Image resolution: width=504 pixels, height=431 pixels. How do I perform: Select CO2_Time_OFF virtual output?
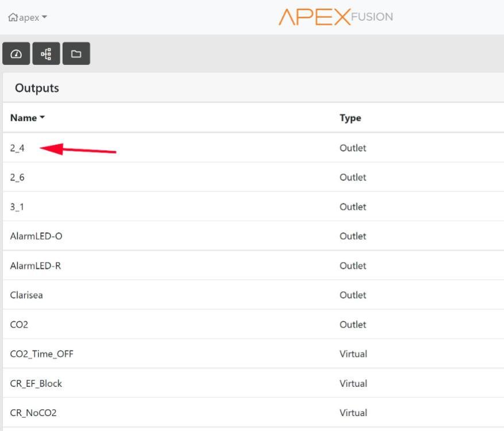pyautogui.click(x=41, y=354)
